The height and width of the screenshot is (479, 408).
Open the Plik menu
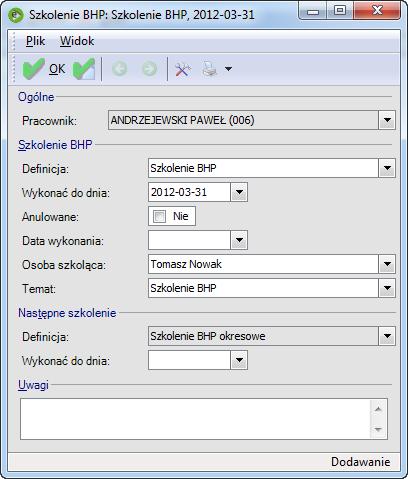(35, 41)
